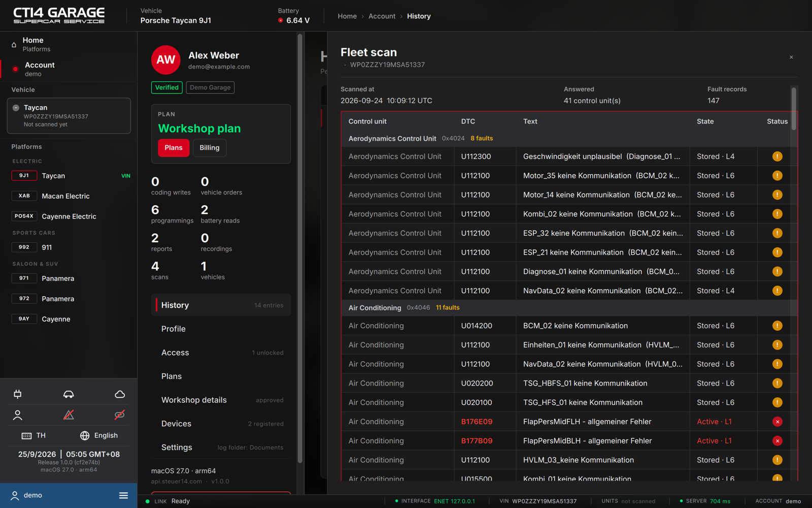
Task: Click warning icon on TSG_HBFS_01 row
Action: (777, 384)
